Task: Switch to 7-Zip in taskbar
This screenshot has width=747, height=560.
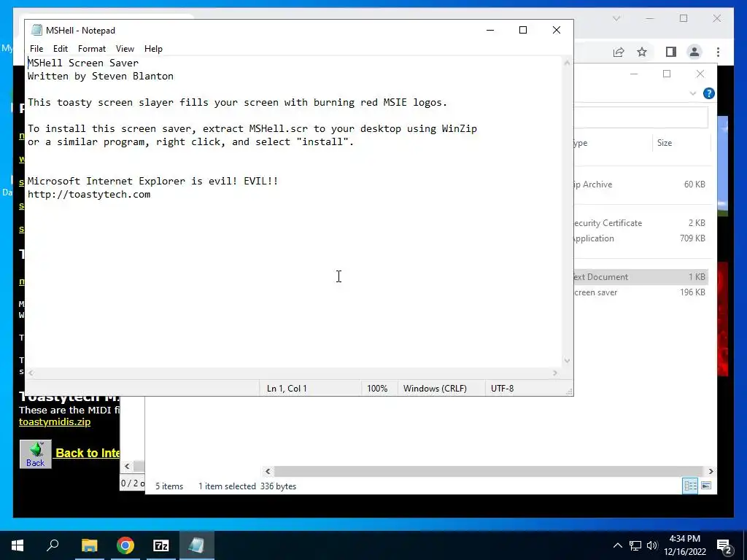Action: (161, 545)
